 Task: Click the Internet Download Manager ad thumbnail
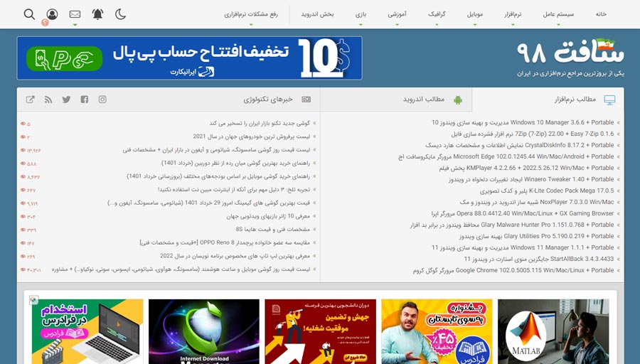click(x=203, y=331)
